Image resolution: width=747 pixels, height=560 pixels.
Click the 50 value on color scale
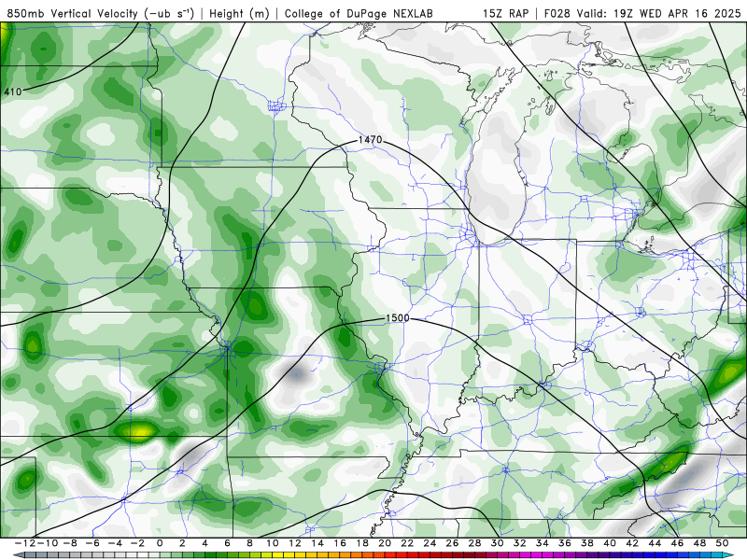tap(722, 543)
